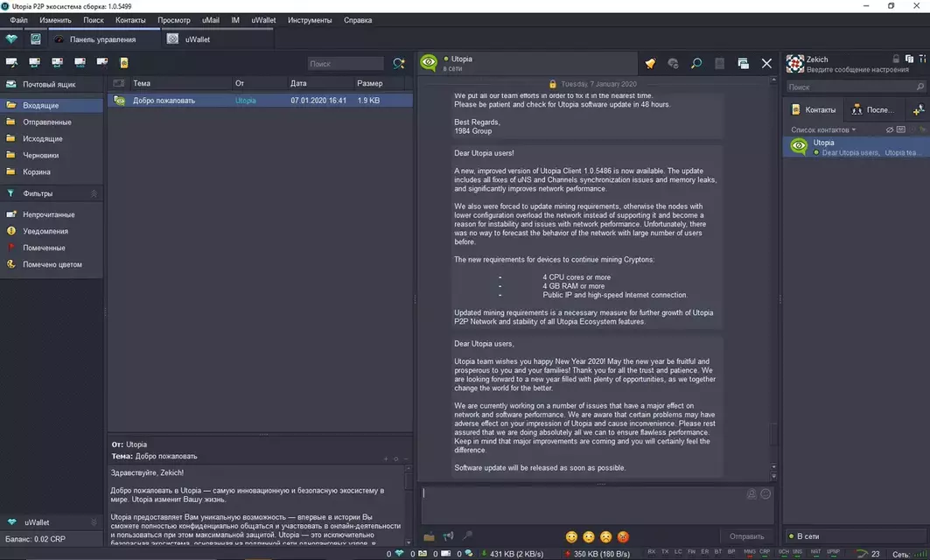Open the Изменить menu
930x560 pixels.
point(55,20)
